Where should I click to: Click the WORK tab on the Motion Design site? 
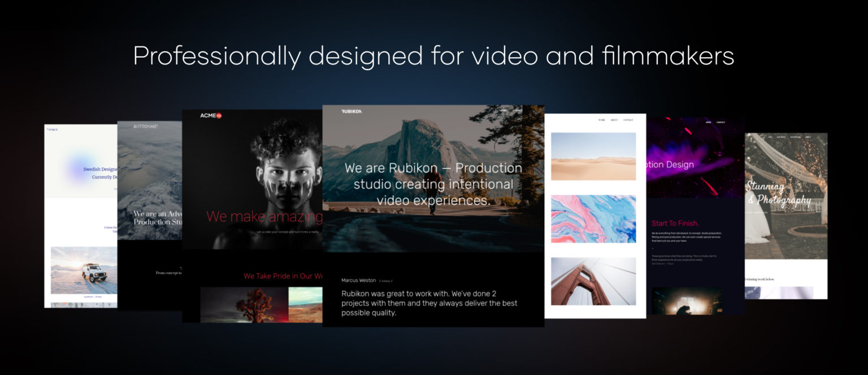coord(708,122)
